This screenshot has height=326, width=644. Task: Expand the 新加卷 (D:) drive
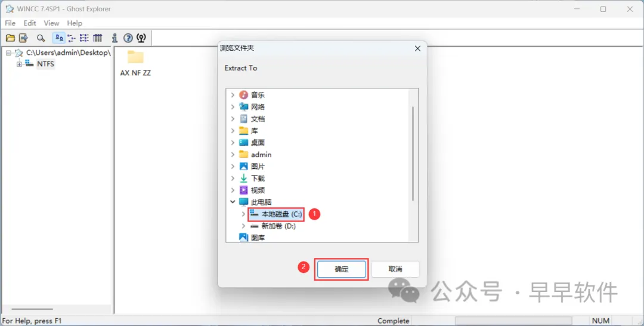click(243, 226)
